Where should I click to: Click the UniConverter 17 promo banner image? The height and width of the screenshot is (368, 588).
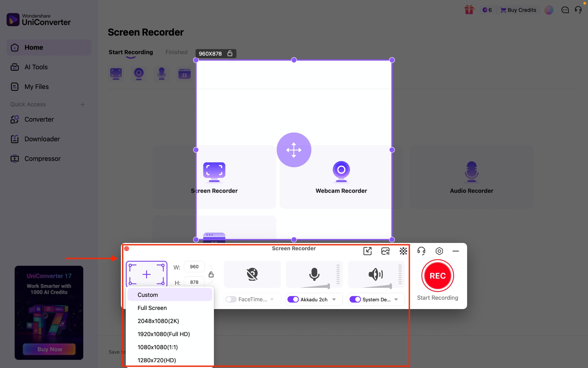point(49,313)
